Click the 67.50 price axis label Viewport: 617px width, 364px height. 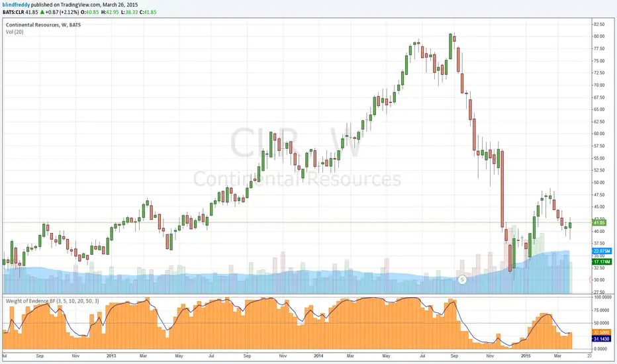599,97
